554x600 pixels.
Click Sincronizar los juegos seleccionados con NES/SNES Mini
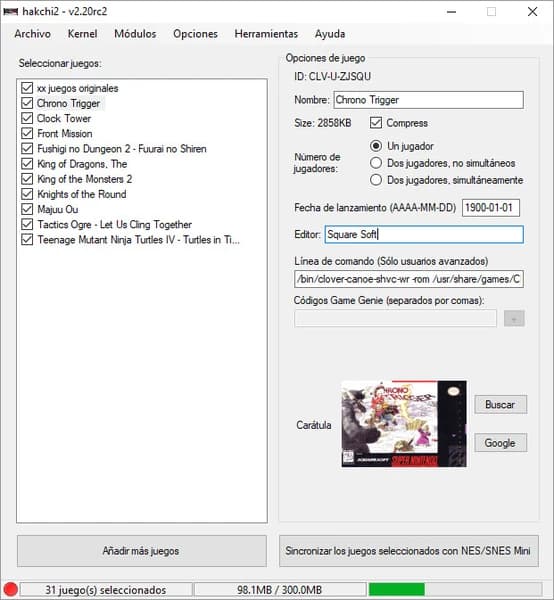click(409, 551)
